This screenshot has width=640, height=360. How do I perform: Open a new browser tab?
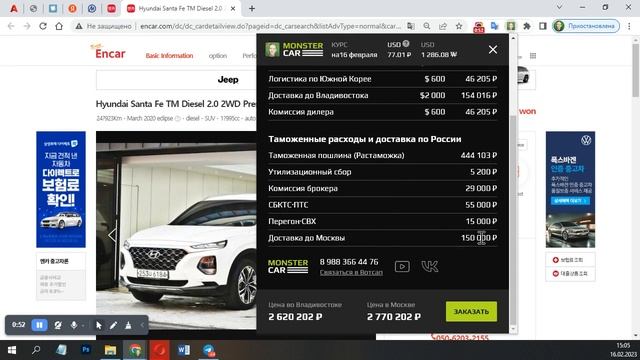[252, 9]
